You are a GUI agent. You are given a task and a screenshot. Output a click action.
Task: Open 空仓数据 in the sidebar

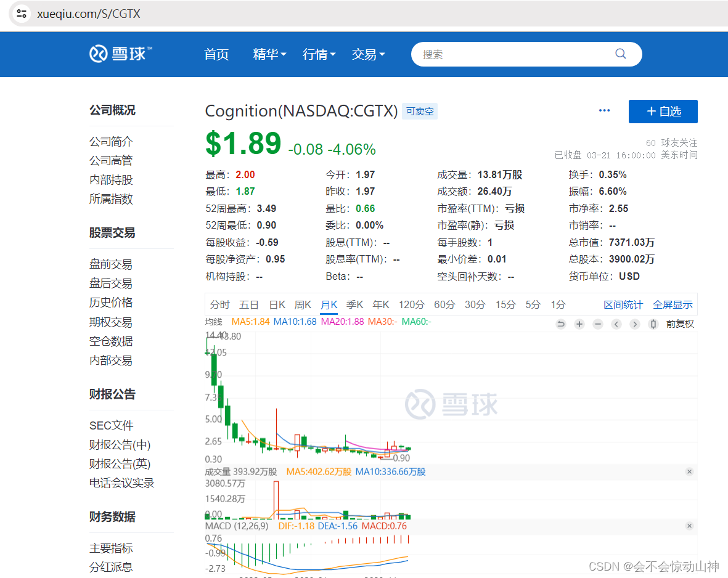click(x=111, y=341)
